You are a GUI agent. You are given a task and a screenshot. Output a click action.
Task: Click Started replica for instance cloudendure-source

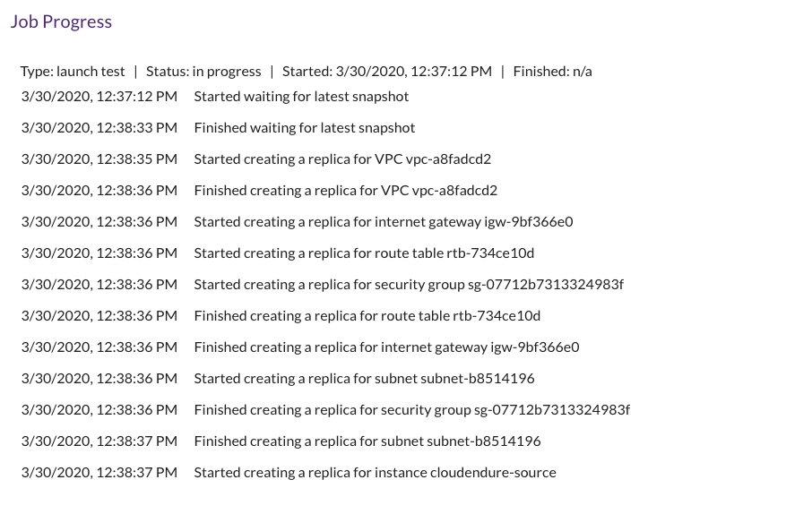point(375,473)
